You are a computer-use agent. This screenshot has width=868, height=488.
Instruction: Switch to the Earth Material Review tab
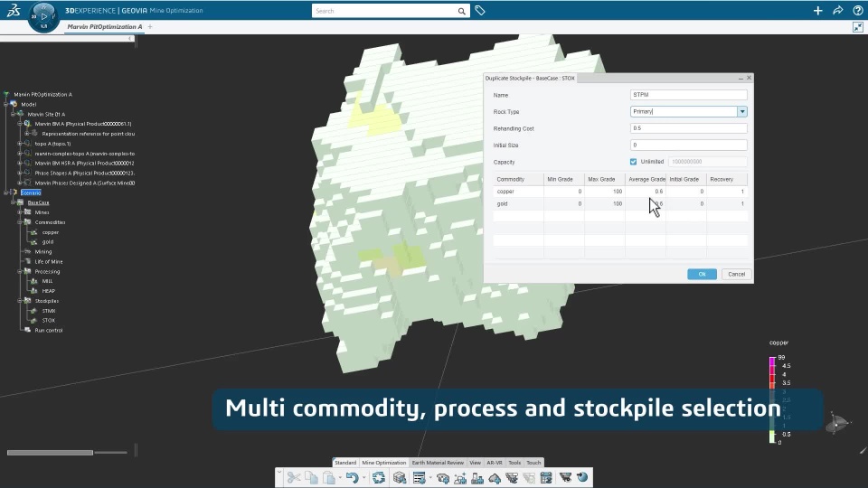point(438,463)
